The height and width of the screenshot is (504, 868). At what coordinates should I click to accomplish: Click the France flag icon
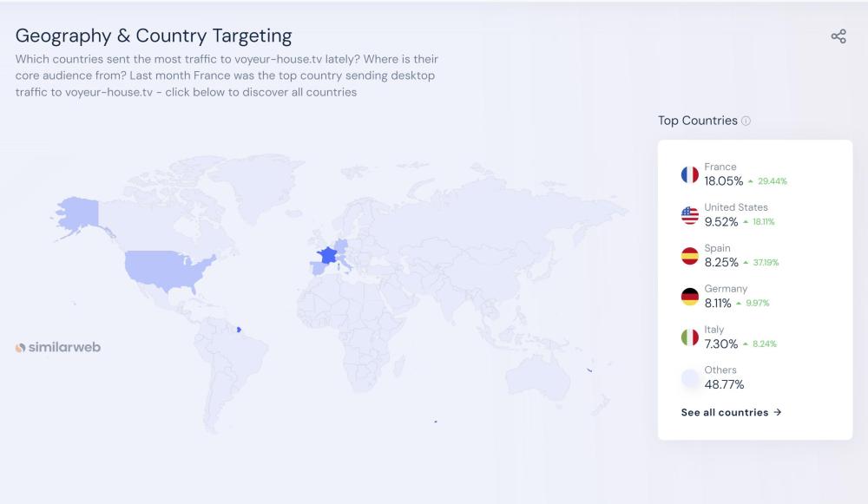click(690, 174)
